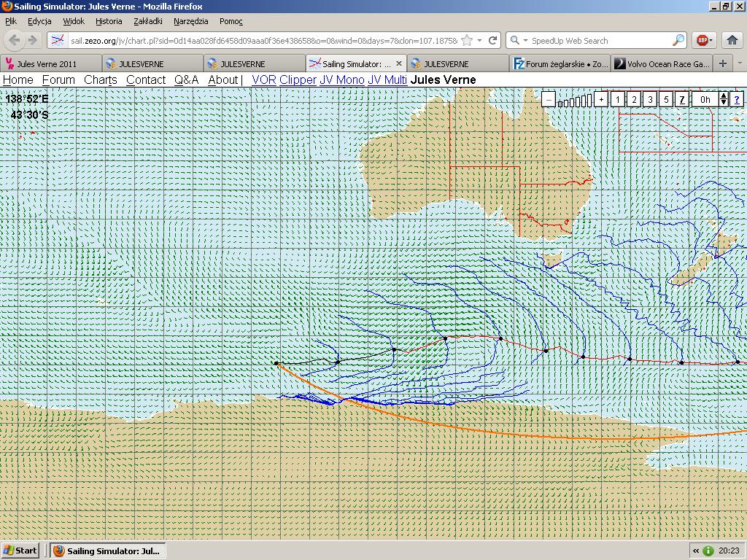
Task: Switch to the Volvo Ocean Race tab
Action: tap(662, 64)
